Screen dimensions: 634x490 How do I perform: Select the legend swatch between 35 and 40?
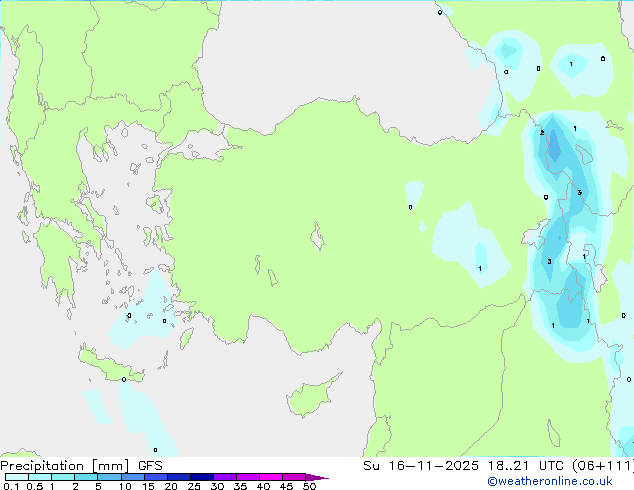[248, 477]
